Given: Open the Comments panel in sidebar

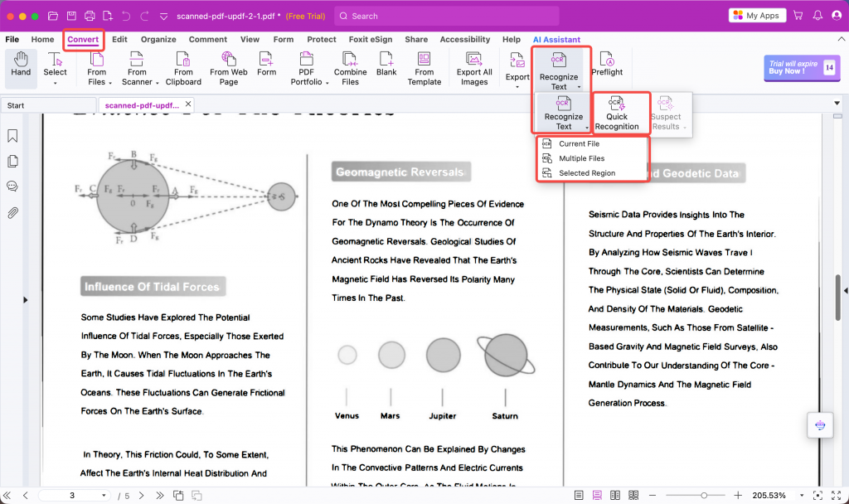Looking at the screenshot, I should tap(12, 187).
